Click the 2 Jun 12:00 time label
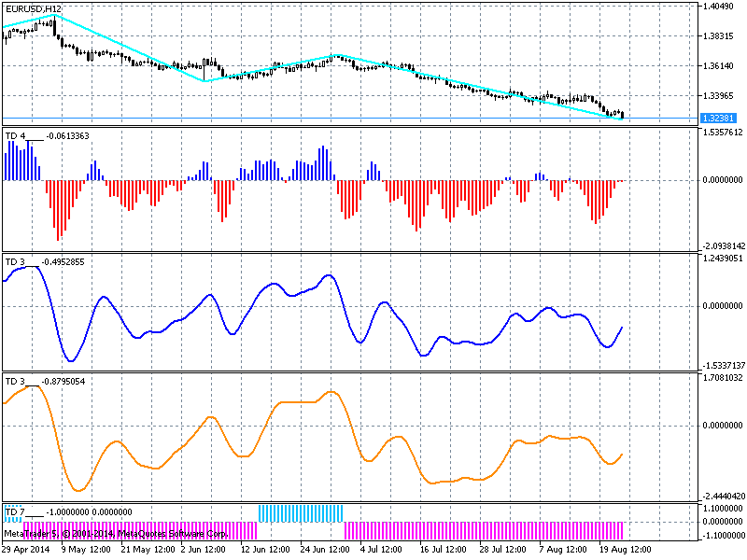Image resolution: width=747 pixels, height=560 pixels. click(x=205, y=550)
